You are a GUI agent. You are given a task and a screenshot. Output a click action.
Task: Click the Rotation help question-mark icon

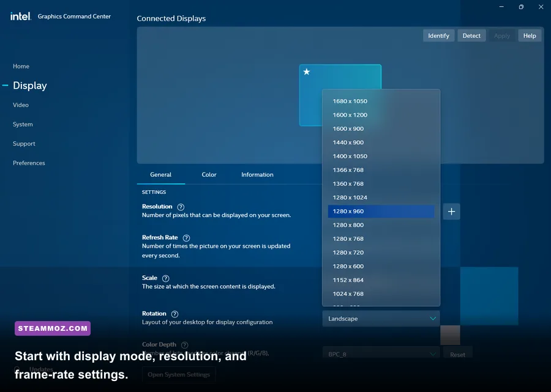click(x=174, y=314)
